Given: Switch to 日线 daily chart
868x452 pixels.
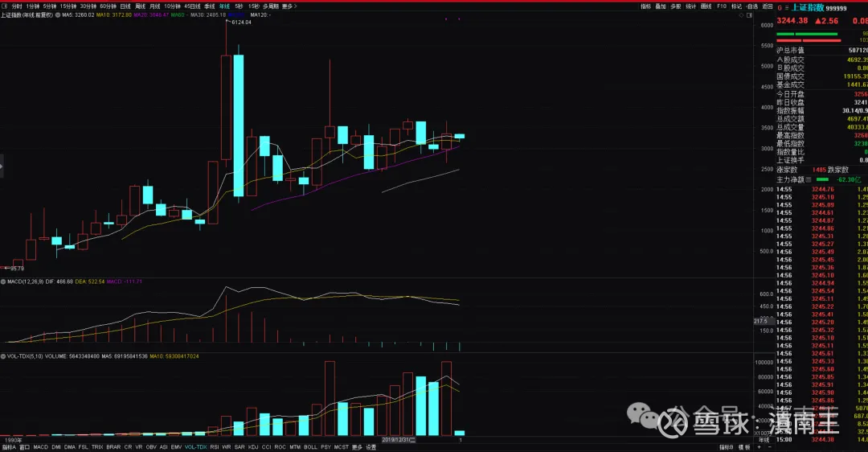Looking at the screenshot, I should coord(125,6).
